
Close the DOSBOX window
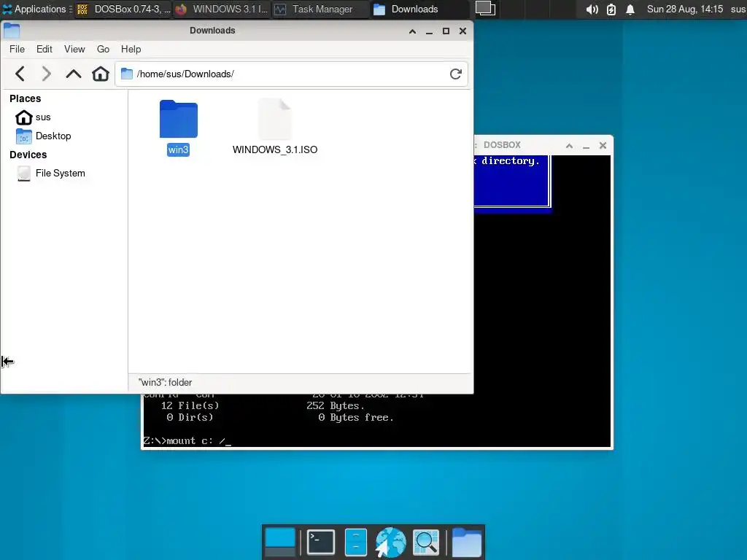click(603, 146)
